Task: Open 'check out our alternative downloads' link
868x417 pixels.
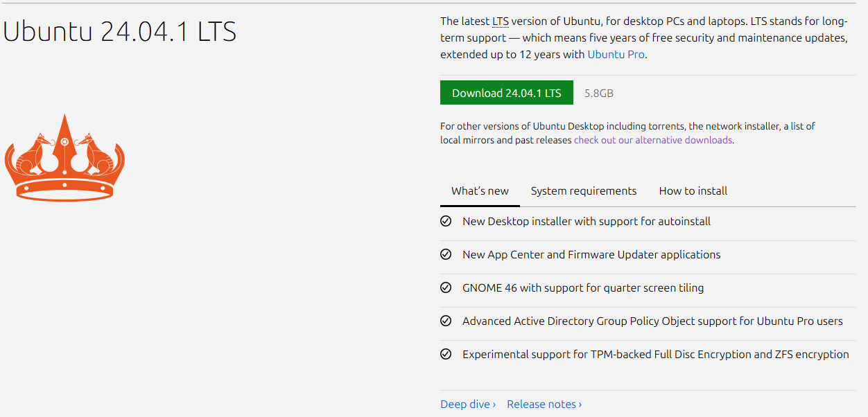Action: 653,140
